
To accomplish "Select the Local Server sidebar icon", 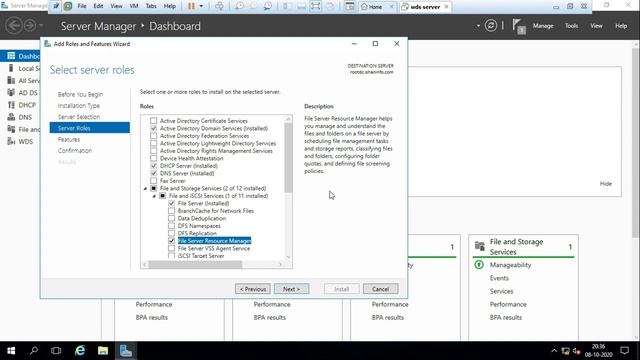I will point(11,68).
